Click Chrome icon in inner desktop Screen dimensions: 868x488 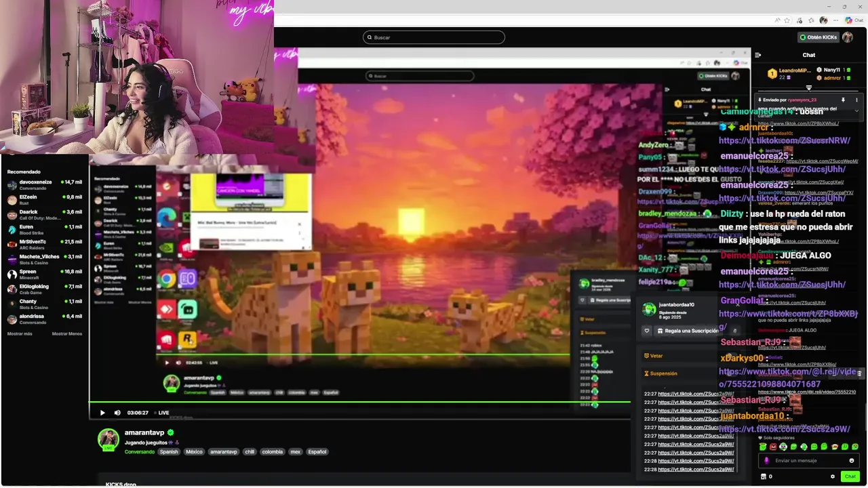(167, 278)
